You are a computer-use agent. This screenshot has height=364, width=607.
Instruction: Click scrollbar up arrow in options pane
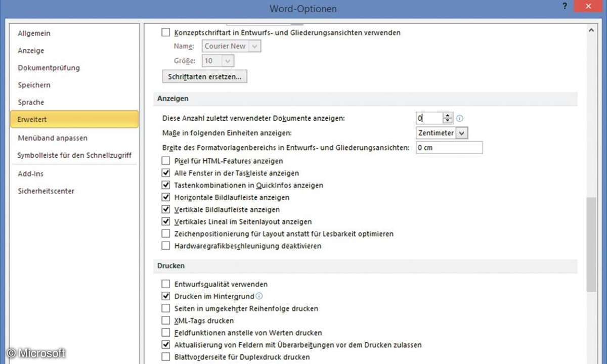click(x=591, y=30)
